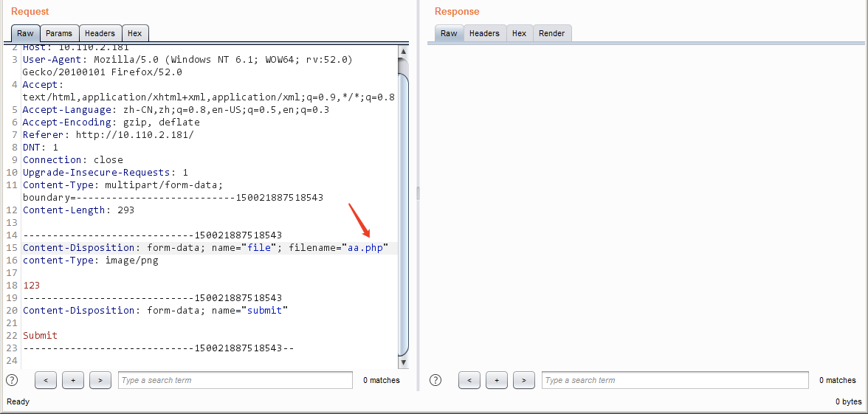Go to next match in Request search
The width and height of the screenshot is (868, 414).
[100, 380]
